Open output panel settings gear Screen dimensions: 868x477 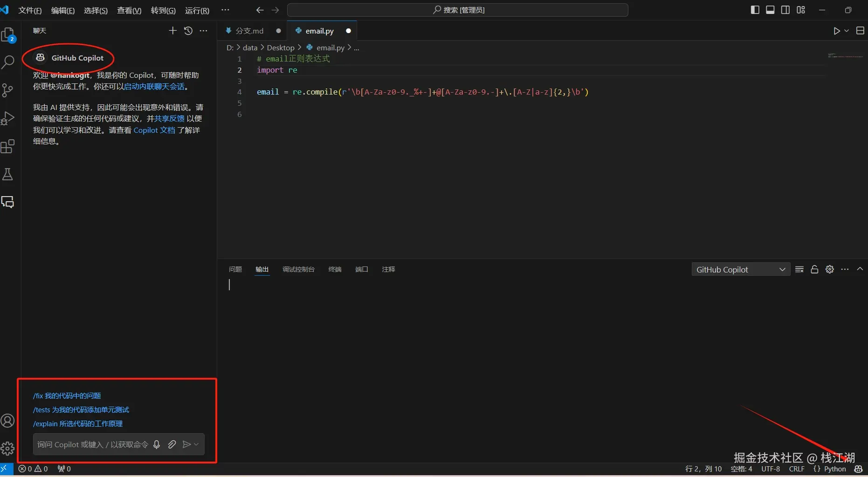point(830,269)
